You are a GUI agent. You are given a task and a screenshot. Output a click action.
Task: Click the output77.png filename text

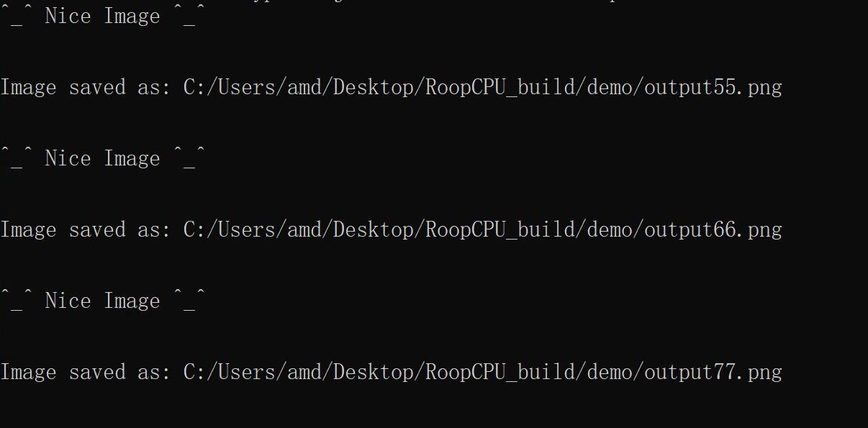point(713,373)
